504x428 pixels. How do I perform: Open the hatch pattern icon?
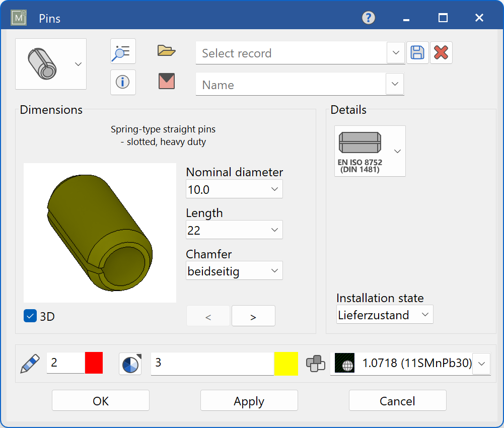coord(130,364)
